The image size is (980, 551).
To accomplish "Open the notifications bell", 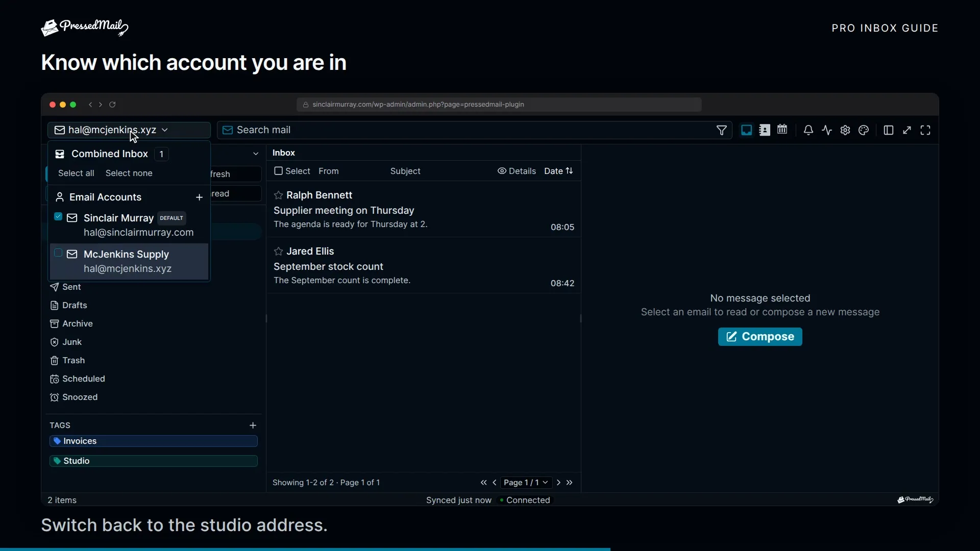I will (808, 131).
